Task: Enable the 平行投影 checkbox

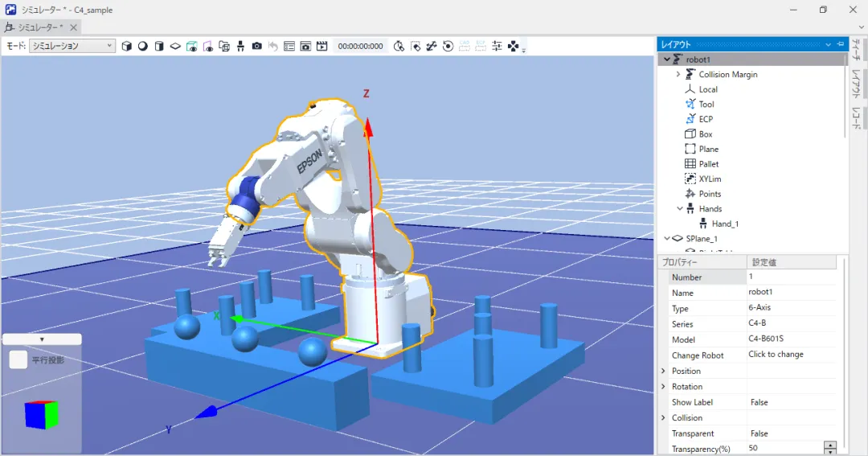Action: tap(18, 359)
